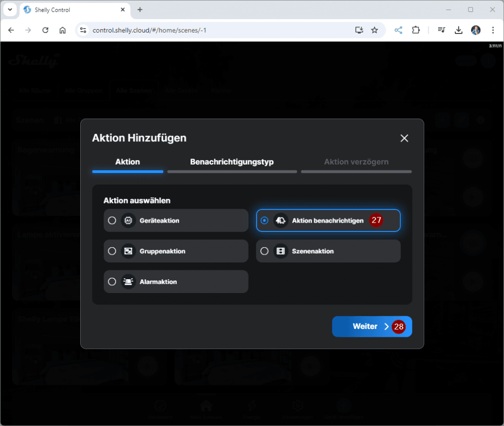504x426 pixels.
Task: Click the Szenenaktion film icon
Action: [x=281, y=251]
